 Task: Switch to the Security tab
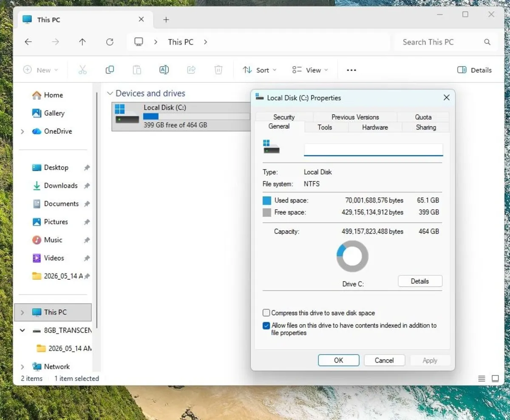click(x=284, y=117)
